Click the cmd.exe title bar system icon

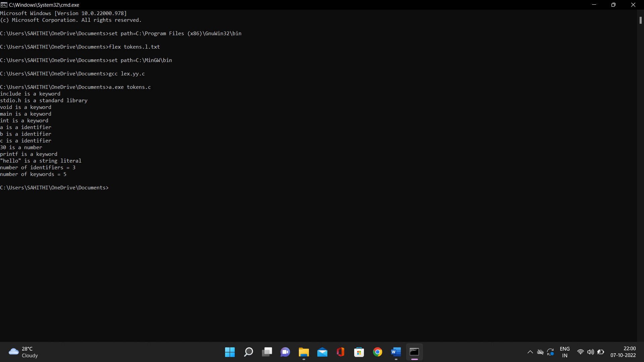pyautogui.click(x=4, y=5)
